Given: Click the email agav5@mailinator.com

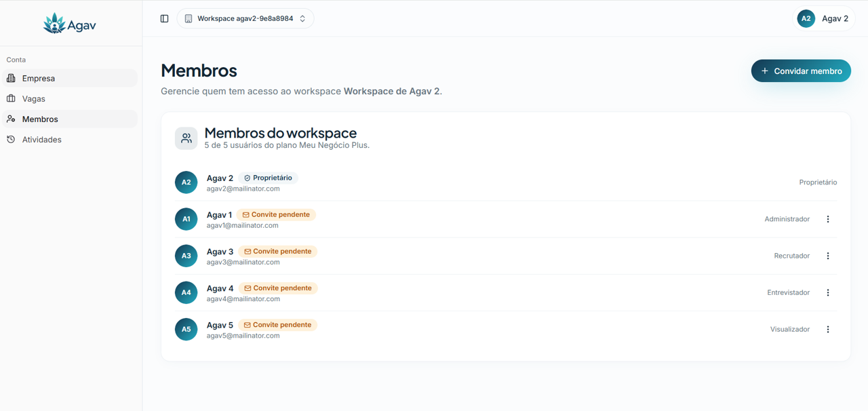Looking at the screenshot, I should pyautogui.click(x=243, y=335).
